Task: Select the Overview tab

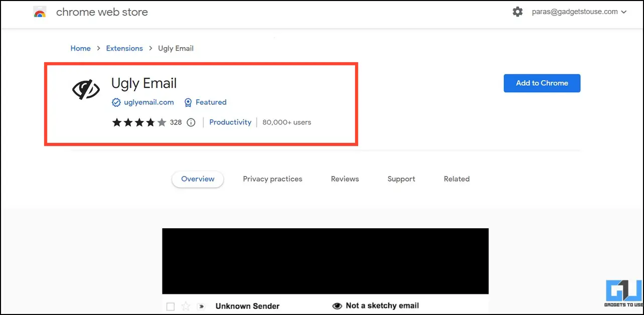Action: click(198, 179)
